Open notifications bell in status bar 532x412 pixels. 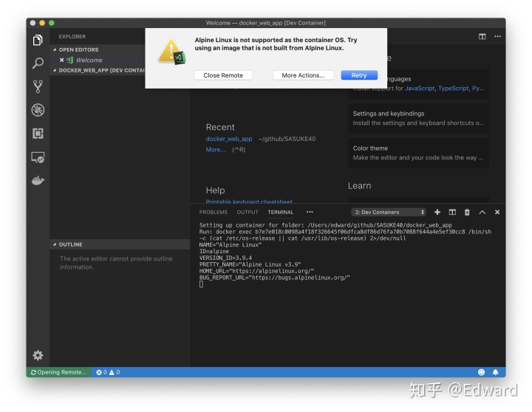495,372
